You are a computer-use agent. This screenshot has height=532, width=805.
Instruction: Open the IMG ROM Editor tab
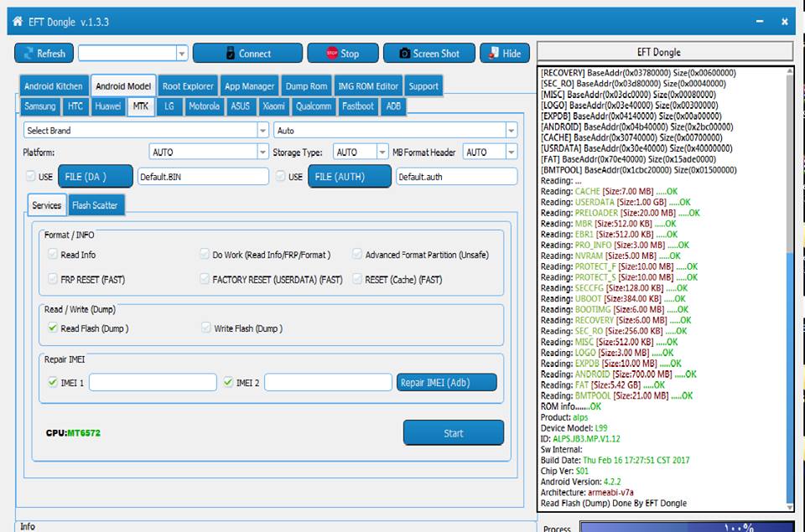point(368,86)
